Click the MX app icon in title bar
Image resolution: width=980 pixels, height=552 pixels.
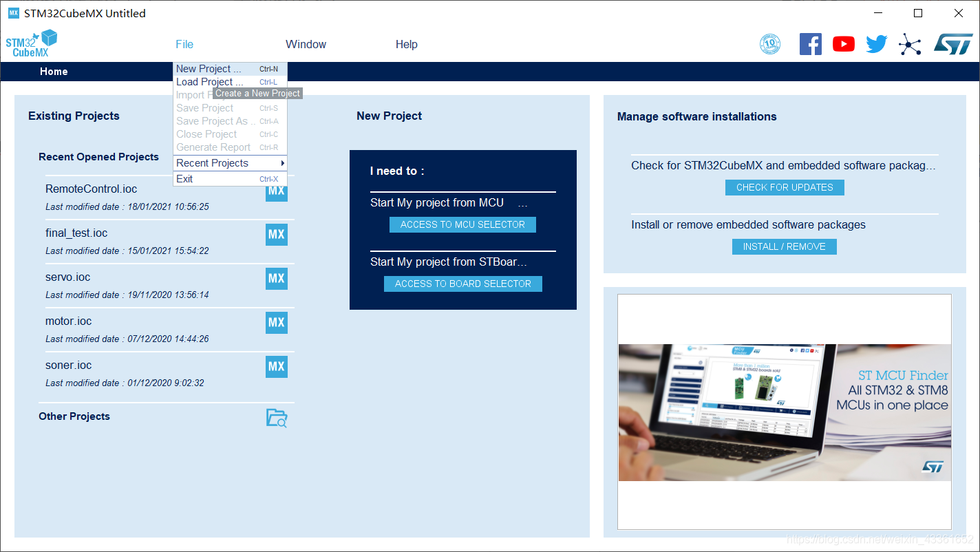tap(13, 13)
